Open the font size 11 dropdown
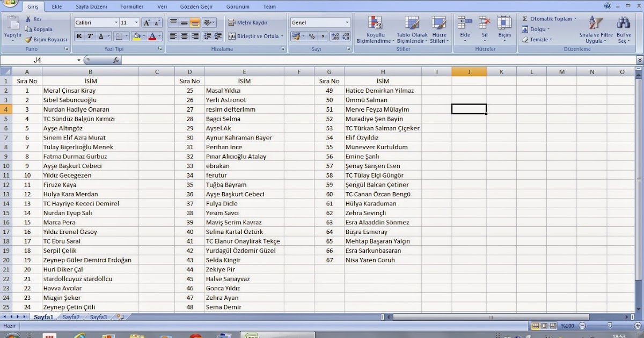 pyautogui.click(x=136, y=23)
